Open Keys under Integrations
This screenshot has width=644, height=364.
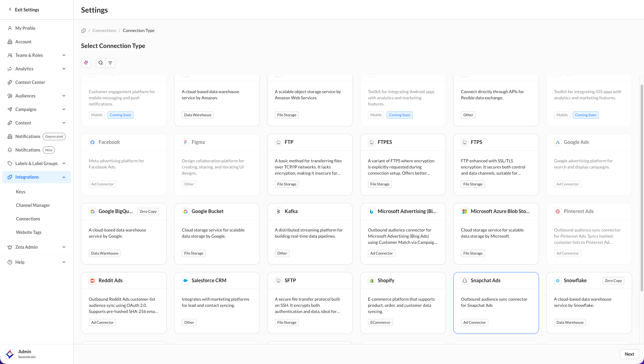click(x=21, y=192)
